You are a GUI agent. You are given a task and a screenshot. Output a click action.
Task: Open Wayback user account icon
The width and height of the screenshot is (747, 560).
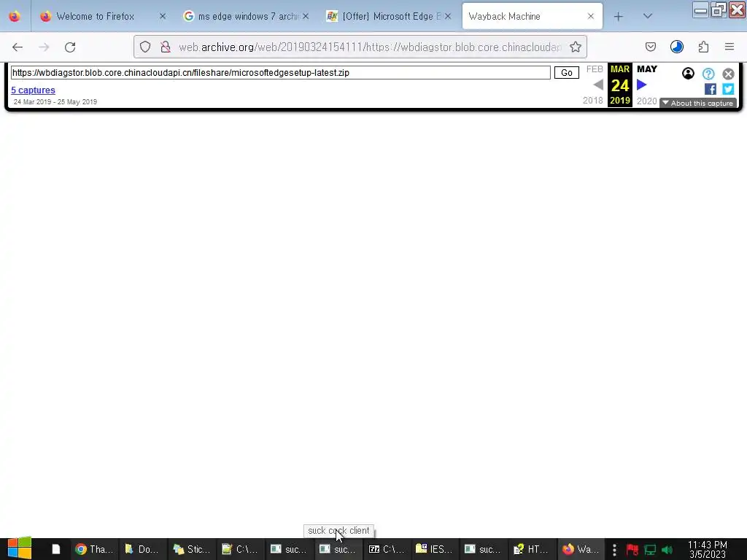pos(688,74)
